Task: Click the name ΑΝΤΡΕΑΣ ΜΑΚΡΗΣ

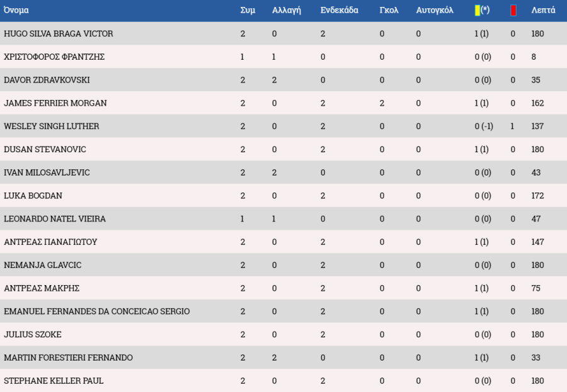Action: [42, 288]
